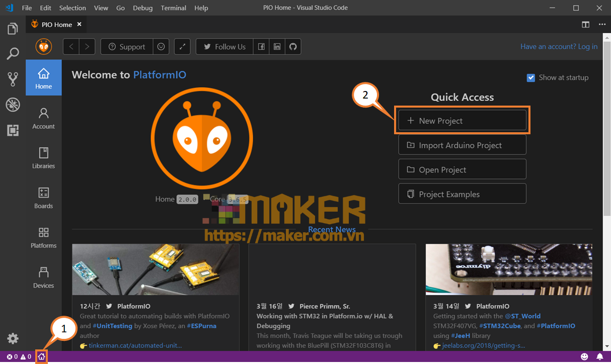Open the Edit menu

point(45,8)
